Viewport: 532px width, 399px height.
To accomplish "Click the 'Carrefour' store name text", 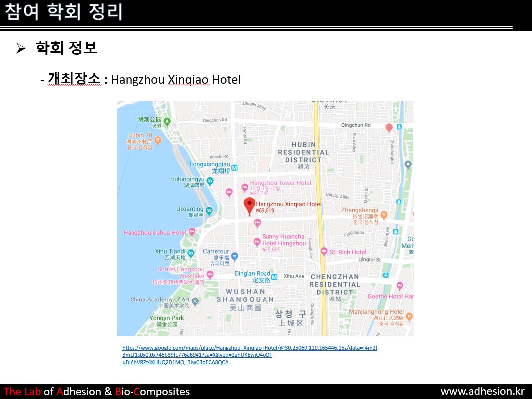I will [x=216, y=251].
